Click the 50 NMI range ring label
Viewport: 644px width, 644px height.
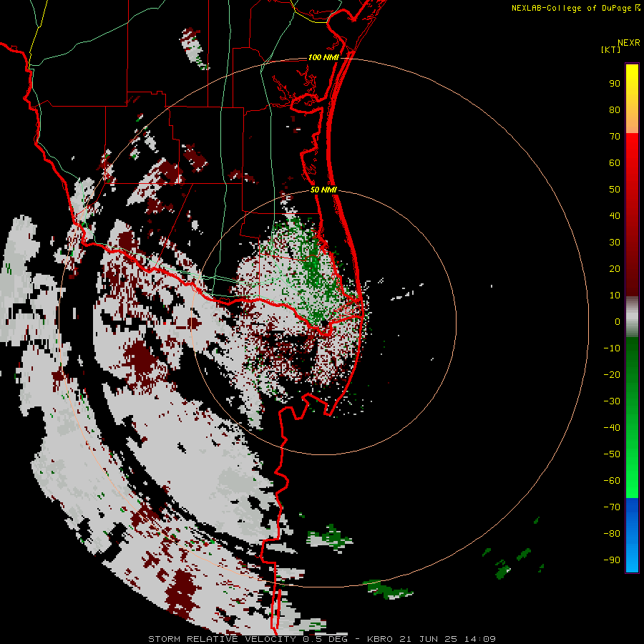click(x=323, y=190)
